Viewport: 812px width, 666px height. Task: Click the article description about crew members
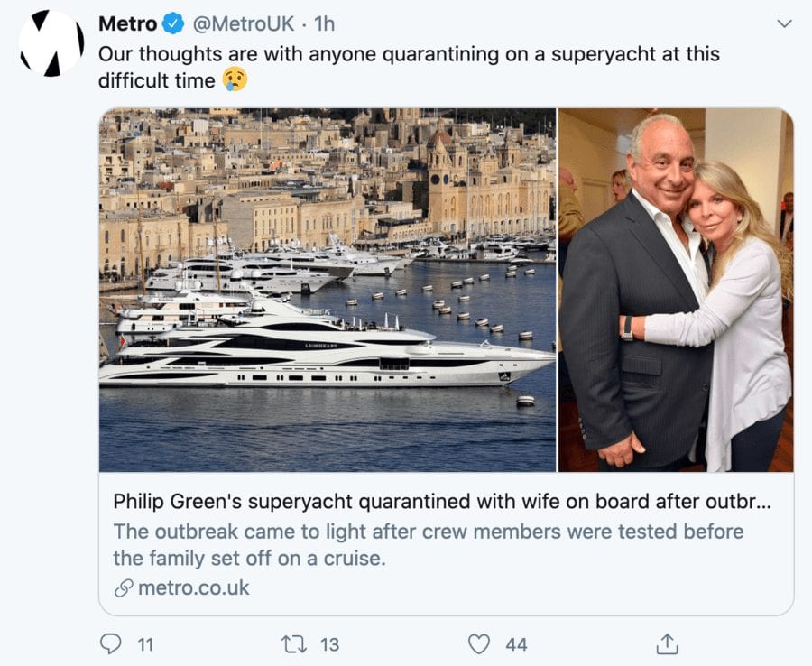(x=429, y=544)
